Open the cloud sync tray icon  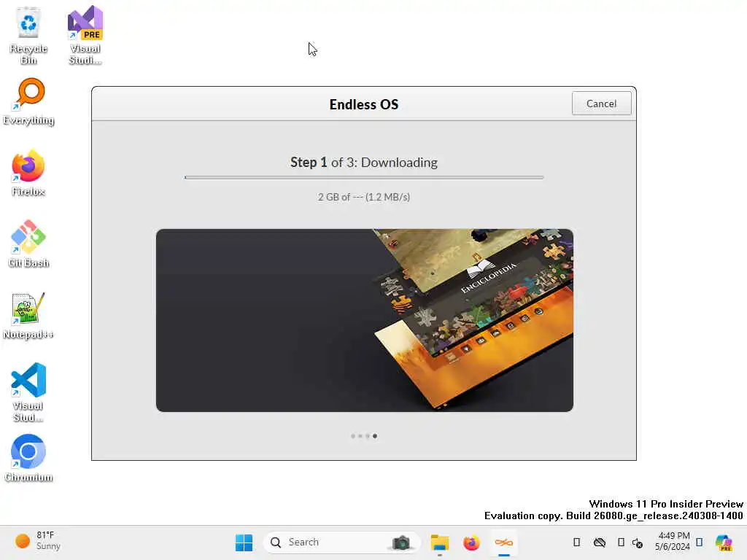tap(600, 542)
